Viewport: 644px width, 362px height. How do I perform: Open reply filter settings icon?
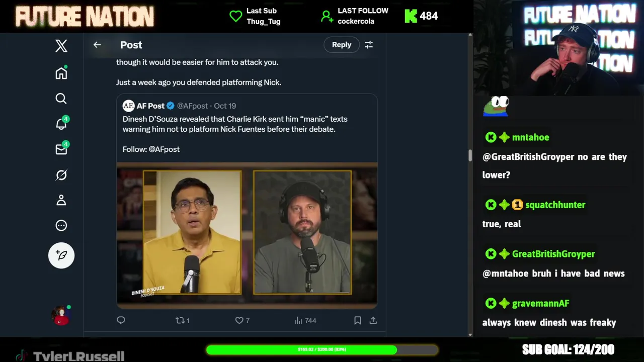(x=369, y=45)
